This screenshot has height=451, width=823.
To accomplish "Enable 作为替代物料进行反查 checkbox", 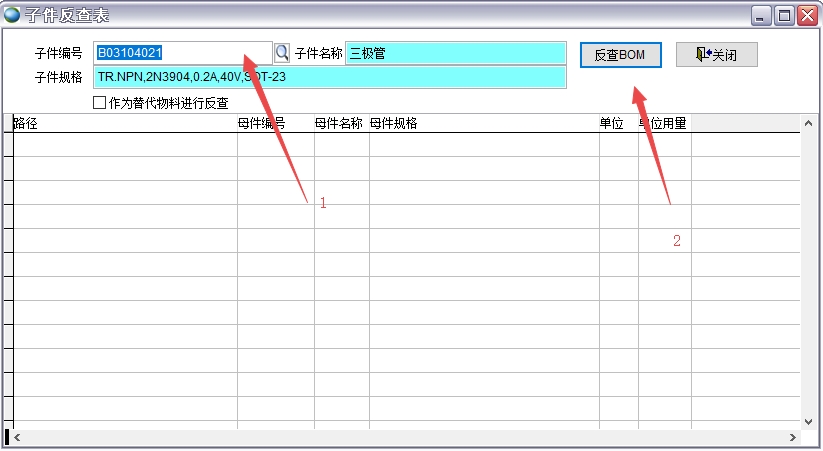I will click(99, 102).
